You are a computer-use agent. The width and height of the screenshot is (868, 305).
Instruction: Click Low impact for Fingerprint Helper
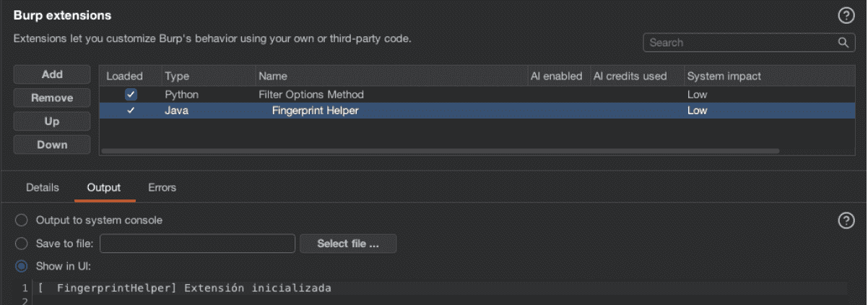pyautogui.click(x=697, y=111)
